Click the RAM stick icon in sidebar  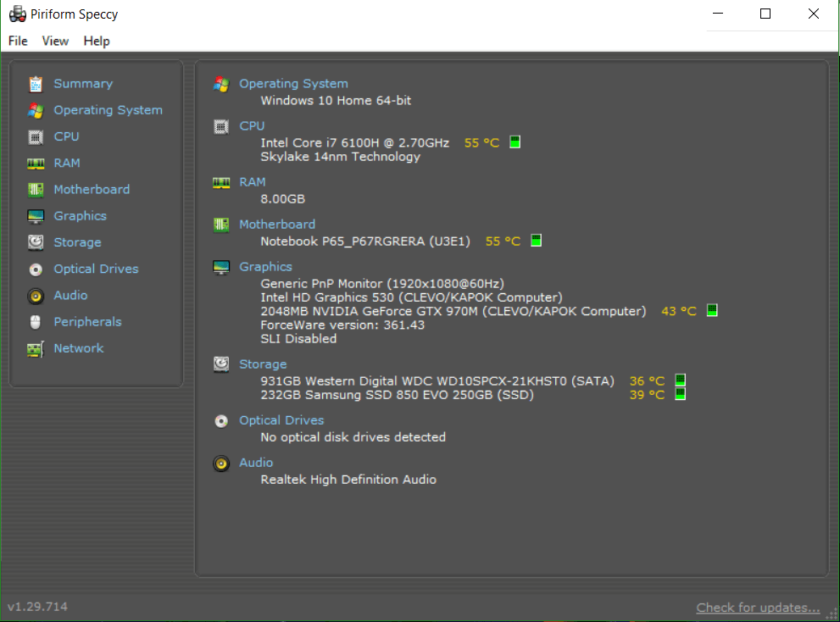[36, 164]
